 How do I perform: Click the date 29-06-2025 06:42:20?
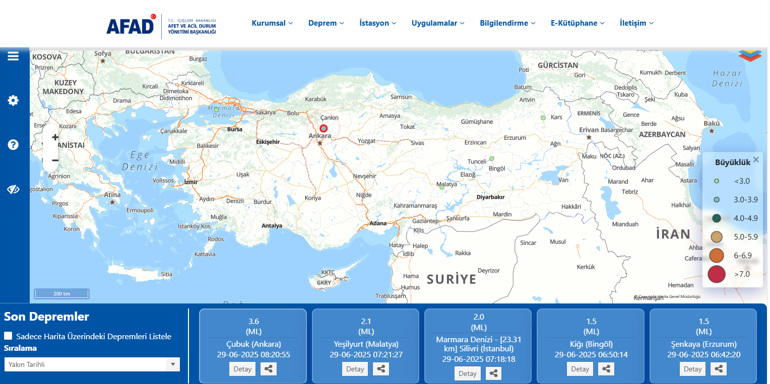(704, 355)
